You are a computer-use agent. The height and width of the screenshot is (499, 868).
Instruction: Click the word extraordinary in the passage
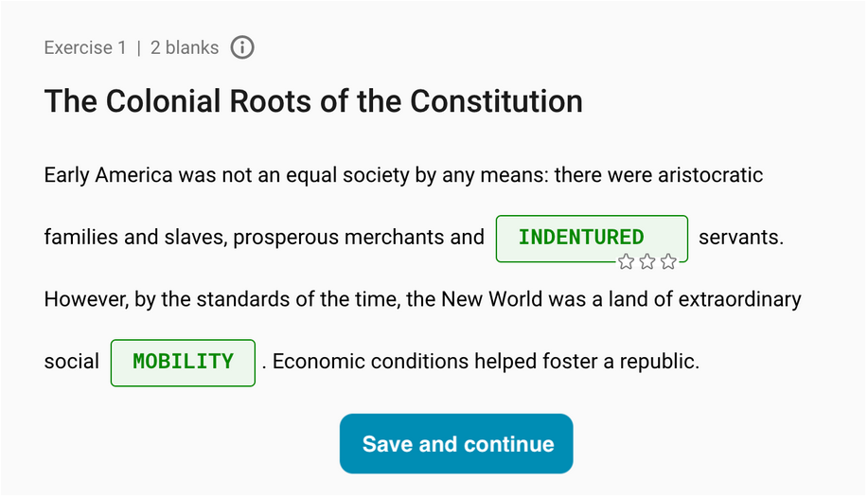click(739, 299)
